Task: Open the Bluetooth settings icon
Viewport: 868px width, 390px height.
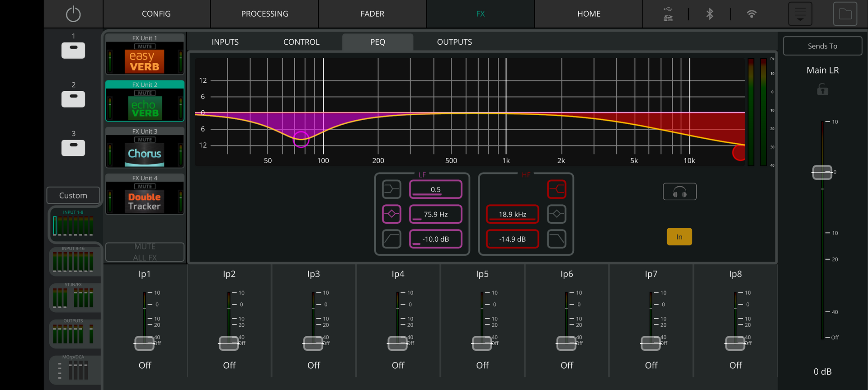Action: [x=710, y=14]
